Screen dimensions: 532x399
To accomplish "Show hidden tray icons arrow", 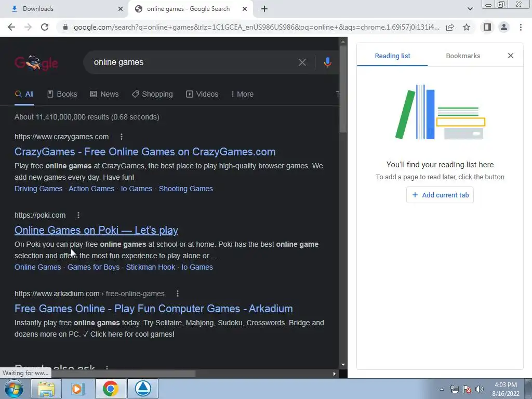I will [442, 390].
